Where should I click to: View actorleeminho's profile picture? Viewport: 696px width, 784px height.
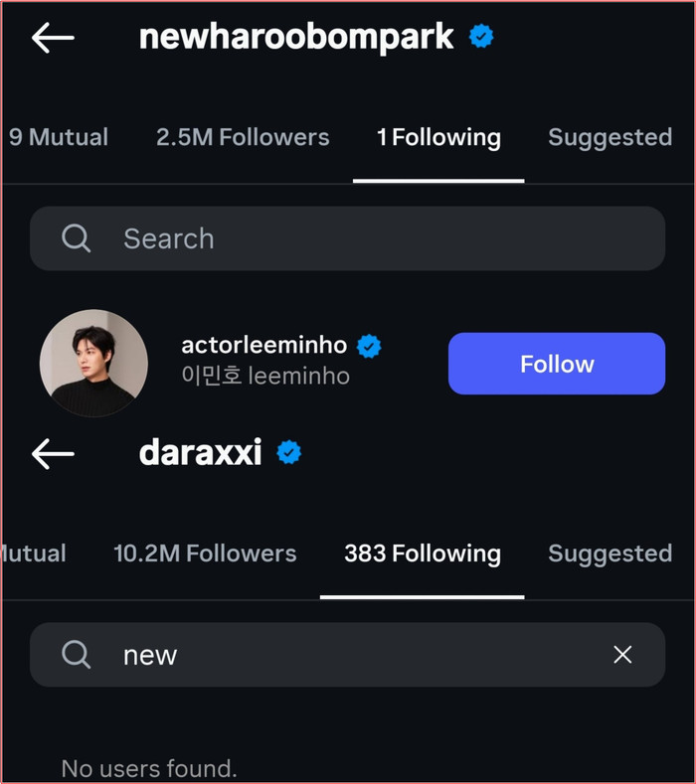click(93, 364)
